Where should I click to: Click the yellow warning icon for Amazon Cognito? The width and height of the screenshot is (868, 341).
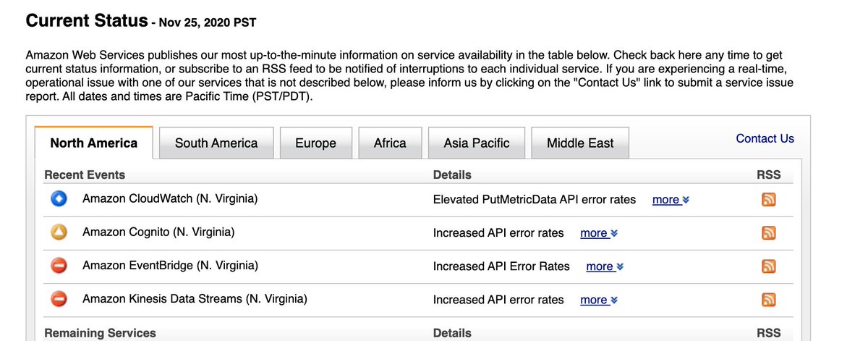pos(59,232)
